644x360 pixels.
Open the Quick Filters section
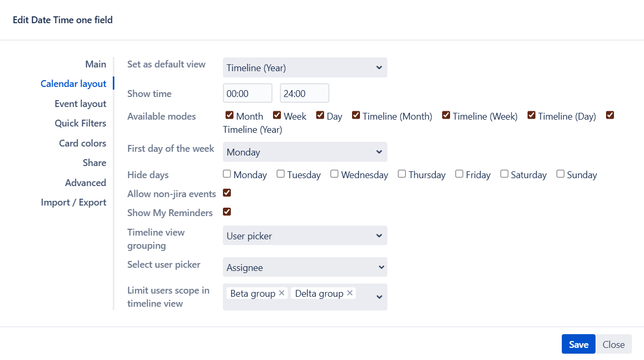point(80,123)
